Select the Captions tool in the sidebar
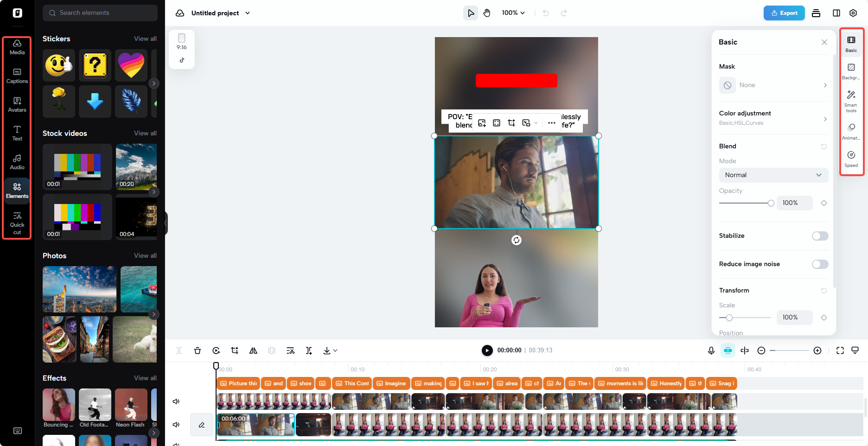 click(x=17, y=76)
